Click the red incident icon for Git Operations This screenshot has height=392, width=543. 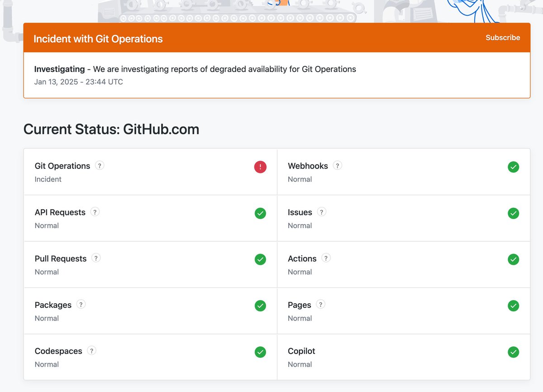260,167
